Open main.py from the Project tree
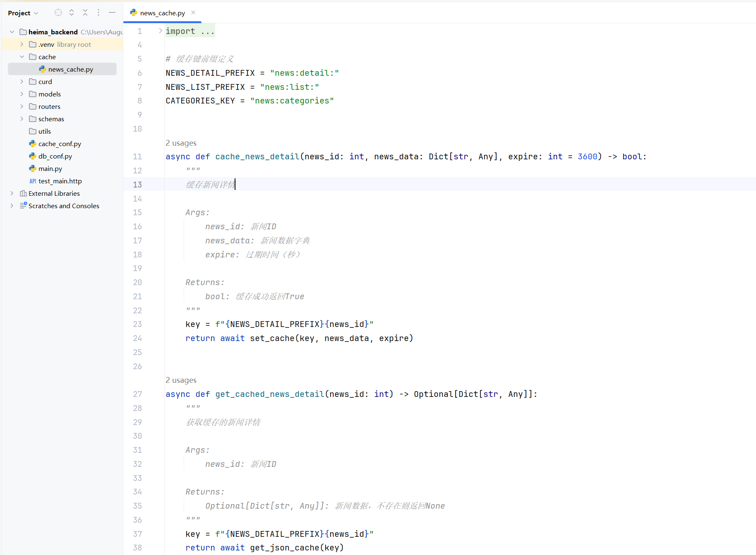 (50, 168)
